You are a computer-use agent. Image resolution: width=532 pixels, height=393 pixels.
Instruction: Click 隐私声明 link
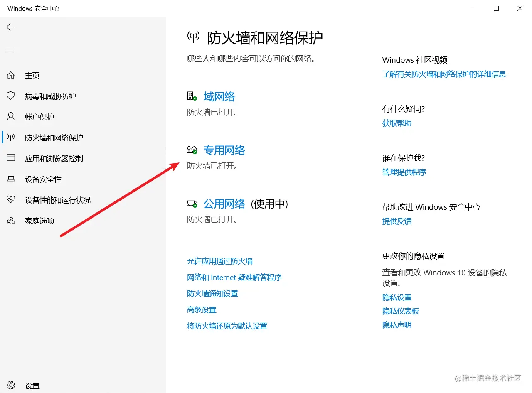(x=397, y=324)
